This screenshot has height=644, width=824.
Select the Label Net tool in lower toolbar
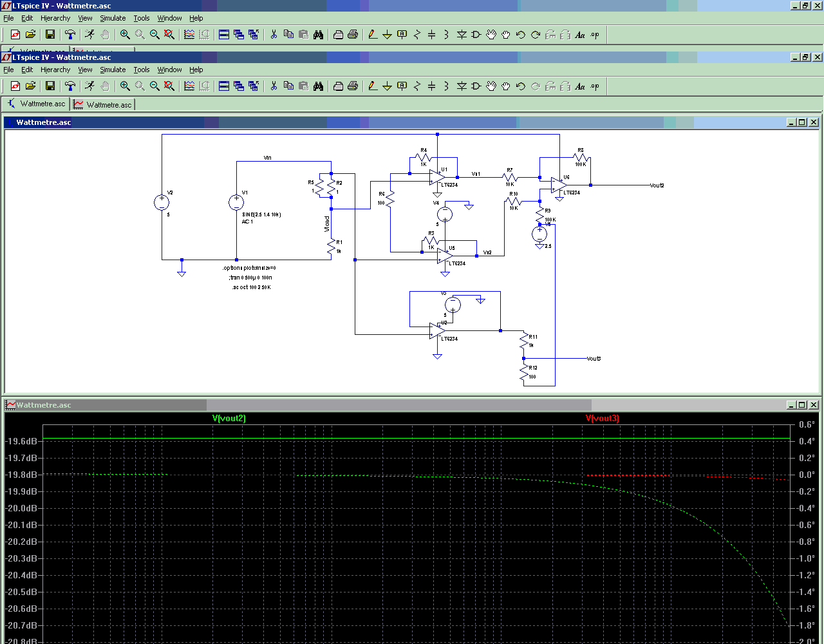402,86
